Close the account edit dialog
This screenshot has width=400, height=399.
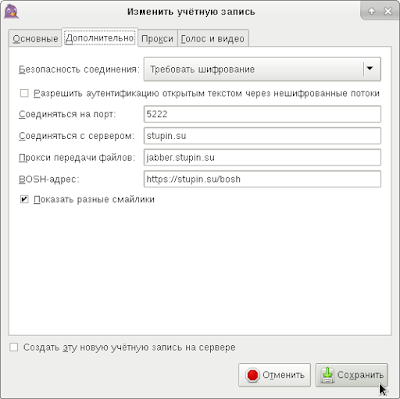(388, 11)
